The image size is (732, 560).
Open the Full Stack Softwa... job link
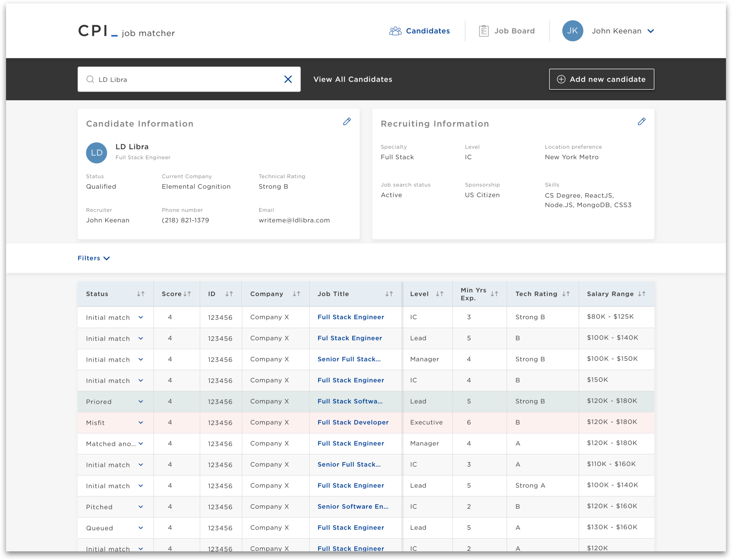pyautogui.click(x=350, y=401)
